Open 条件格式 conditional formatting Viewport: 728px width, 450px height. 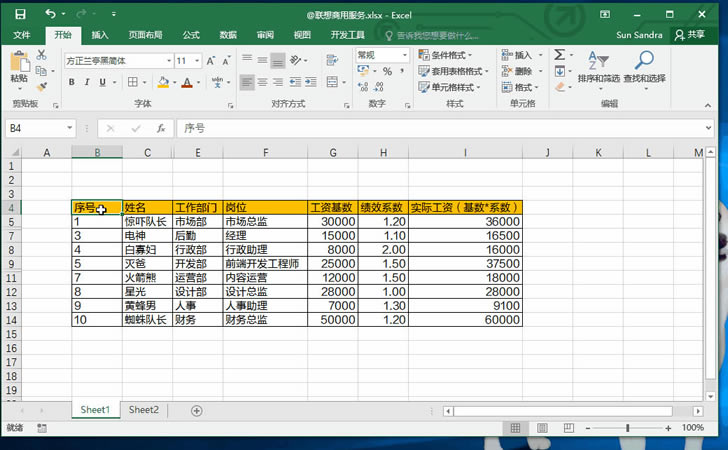tap(452, 55)
